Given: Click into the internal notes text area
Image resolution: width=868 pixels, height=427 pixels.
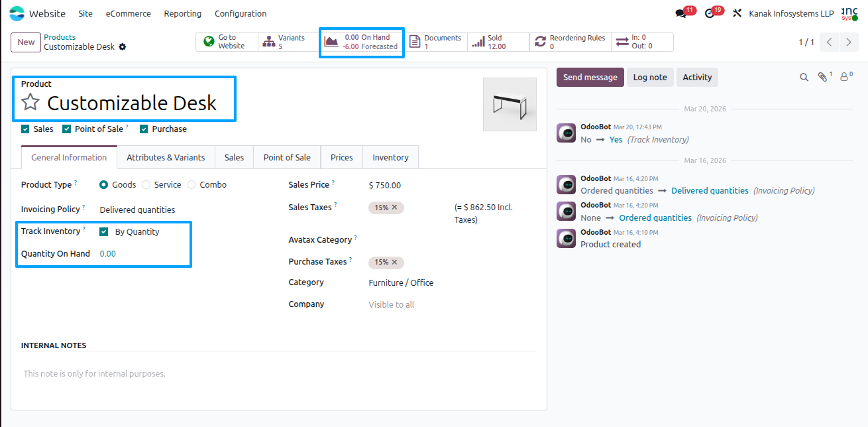Looking at the screenshot, I should tap(279, 374).
